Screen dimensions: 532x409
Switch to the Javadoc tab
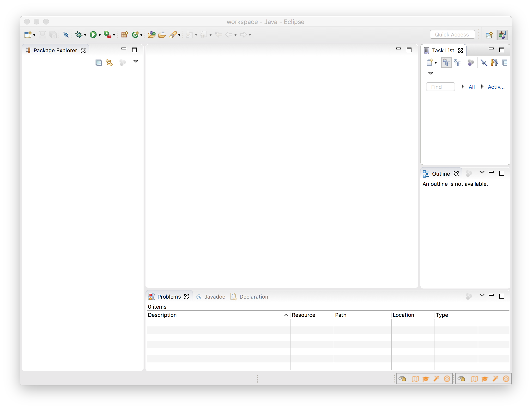click(x=211, y=296)
